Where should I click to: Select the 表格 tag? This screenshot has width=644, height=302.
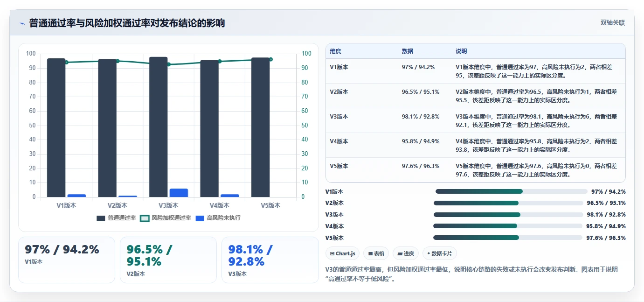click(376, 253)
